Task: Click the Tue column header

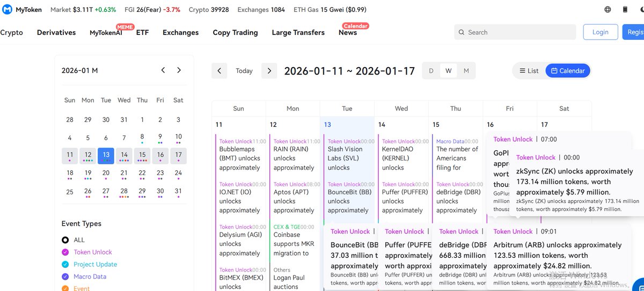Action: point(347,108)
